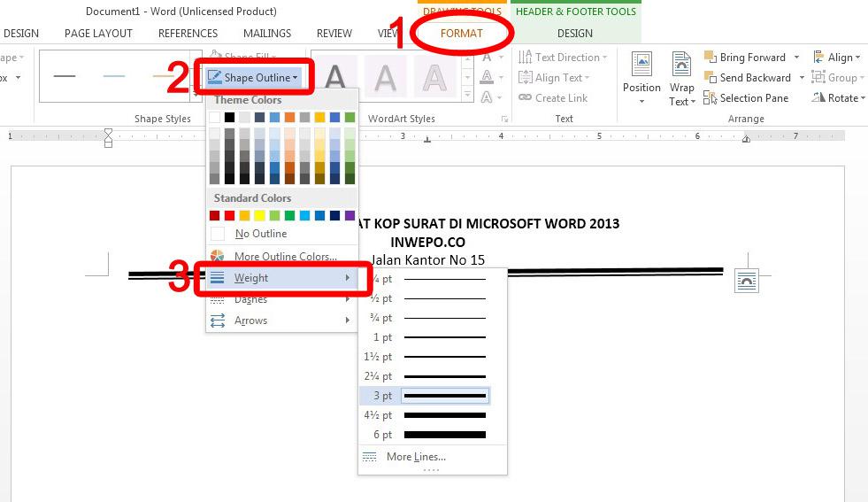Select the 6 pt line weight
Screen dimensions: 868x502
pos(425,435)
